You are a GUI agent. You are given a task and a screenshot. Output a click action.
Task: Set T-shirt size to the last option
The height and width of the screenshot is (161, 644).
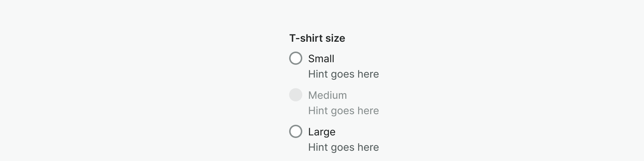pyautogui.click(x=296, y=131)
